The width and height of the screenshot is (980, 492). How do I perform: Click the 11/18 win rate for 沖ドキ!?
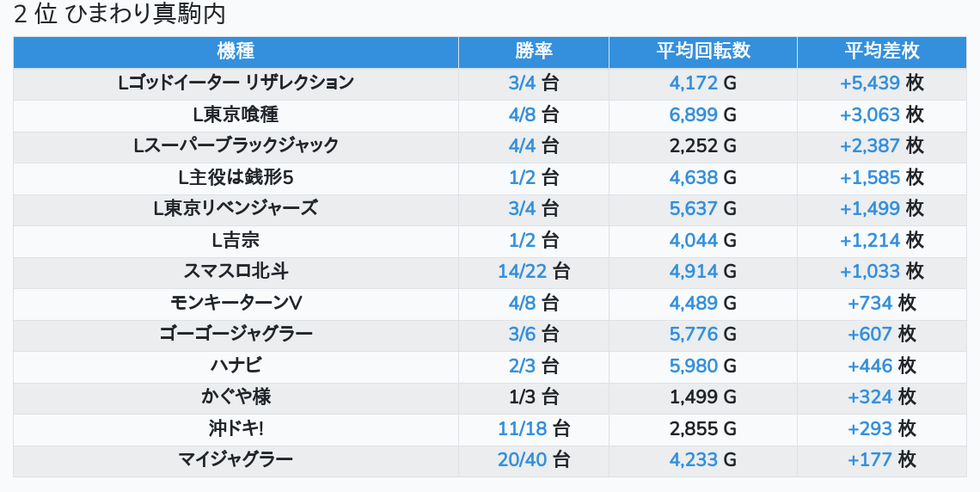tap(522, 429)
